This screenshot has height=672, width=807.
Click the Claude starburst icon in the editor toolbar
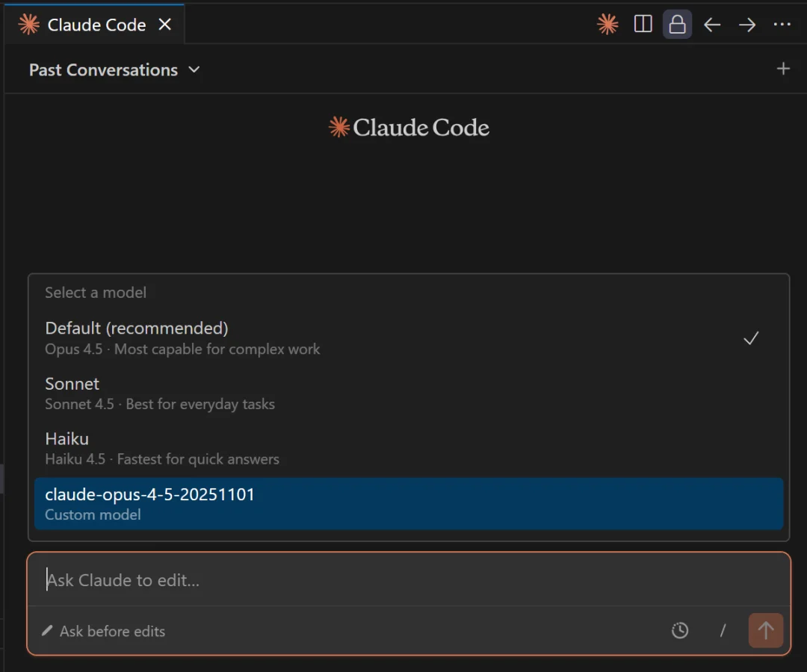(607, 25)
